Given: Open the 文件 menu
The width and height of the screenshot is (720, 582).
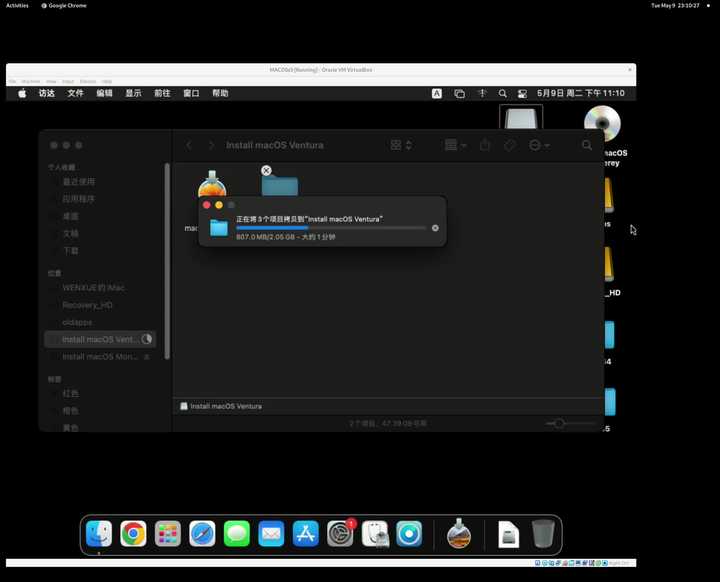Looking at the screenshot, I should click(75, 93).
